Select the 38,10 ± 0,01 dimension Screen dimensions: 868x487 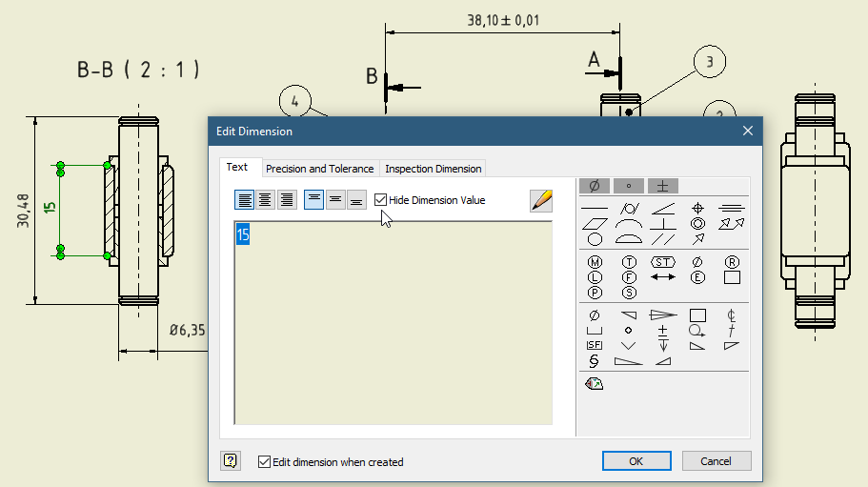coord(503,20)
